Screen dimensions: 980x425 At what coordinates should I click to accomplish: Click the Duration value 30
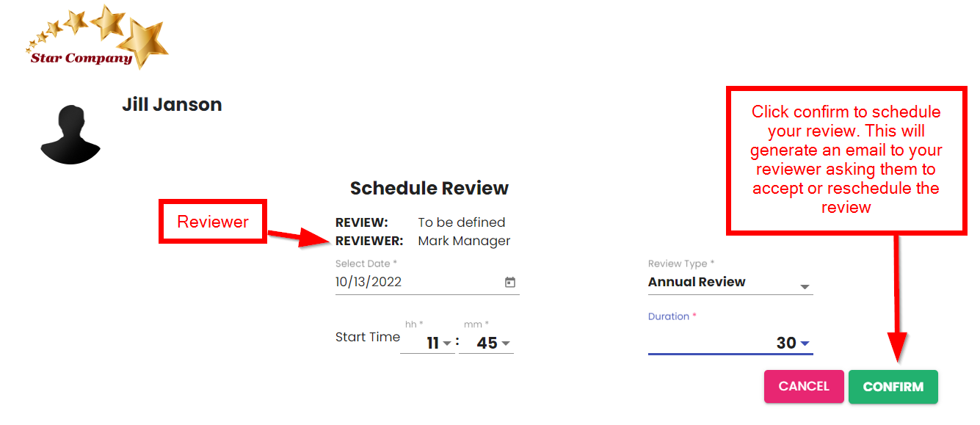[786, 343]
